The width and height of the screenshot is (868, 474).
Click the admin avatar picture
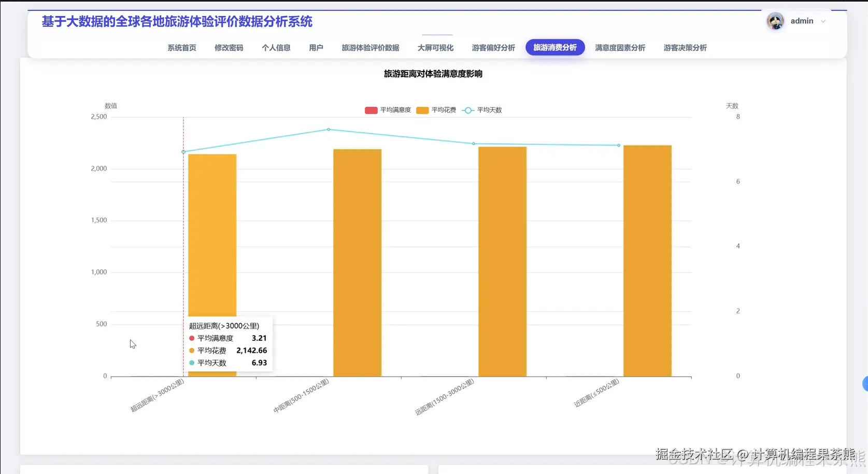click(775, 21)
